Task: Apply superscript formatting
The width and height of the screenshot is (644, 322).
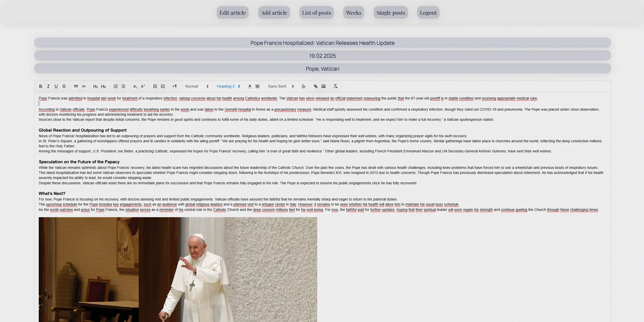Action: pos(143,86)
